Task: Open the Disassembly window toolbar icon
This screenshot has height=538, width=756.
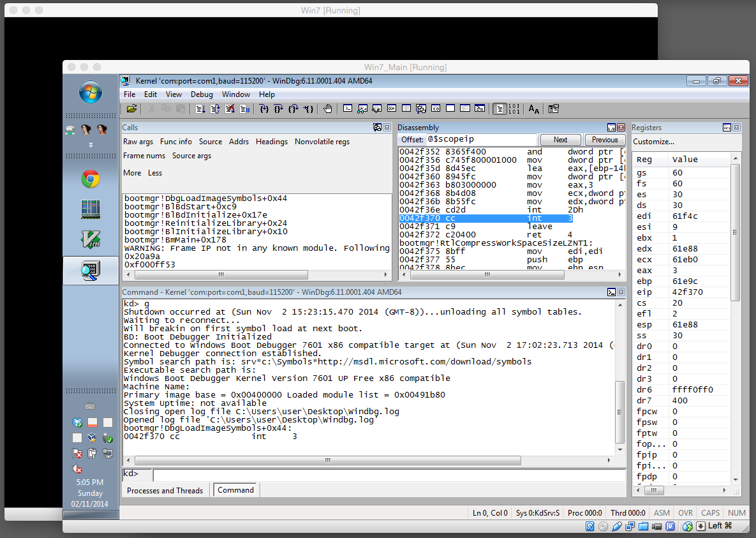Action: pos(436,108)
